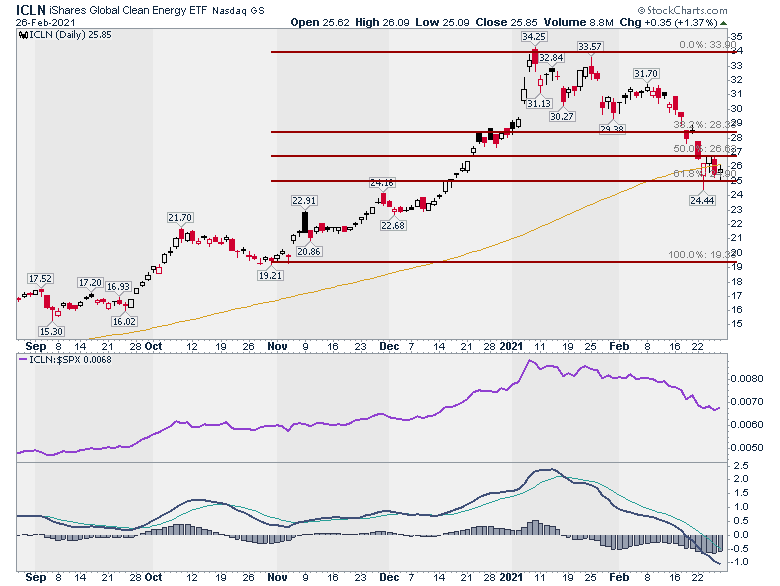The width and height of the screenshot is (780, 586).
Task: Click the 32.84 price label
Action: 551,58
